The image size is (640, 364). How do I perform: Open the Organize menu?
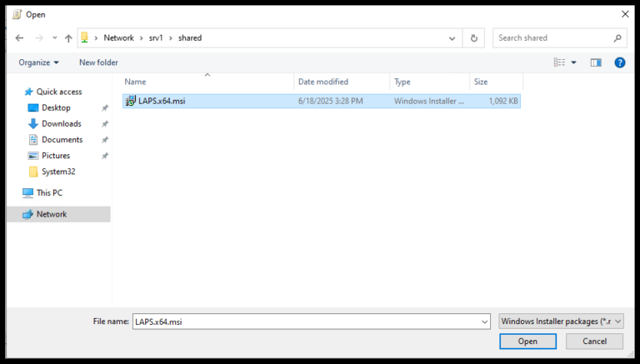click(39, 62)
